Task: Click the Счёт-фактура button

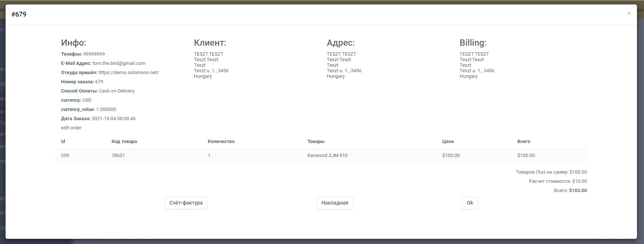Action: click(x=186, y=203)
